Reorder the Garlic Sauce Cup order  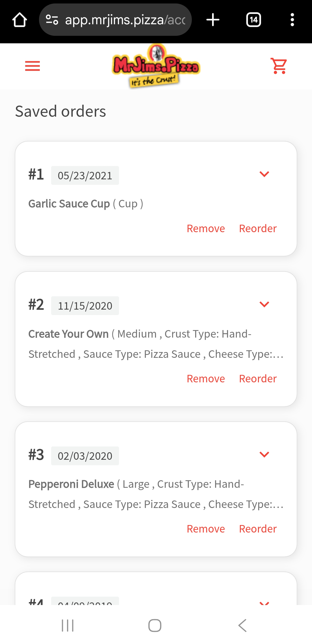[x=258, y=228]
